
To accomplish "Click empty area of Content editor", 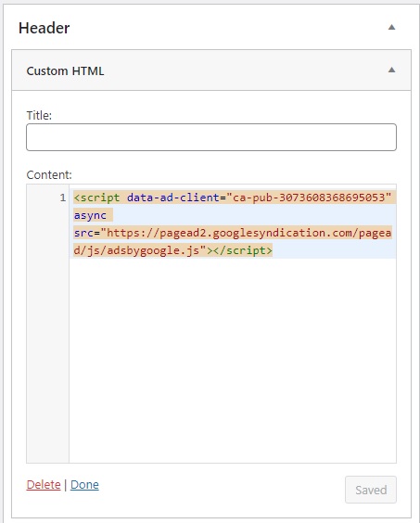I will click(233, 360).
